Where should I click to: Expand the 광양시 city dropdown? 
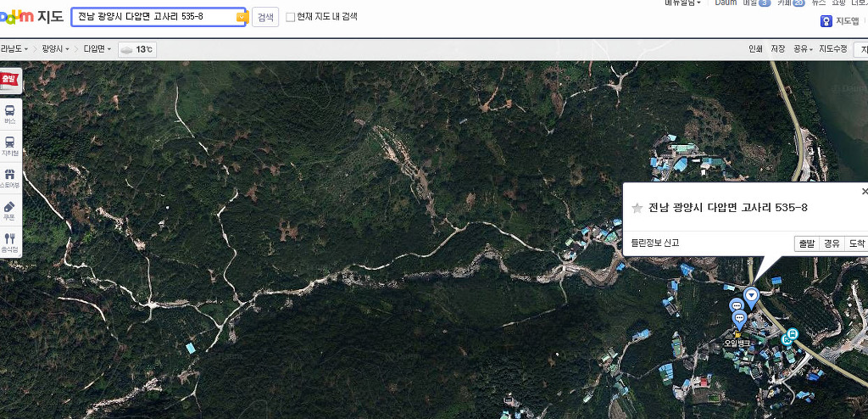[55, 49]
